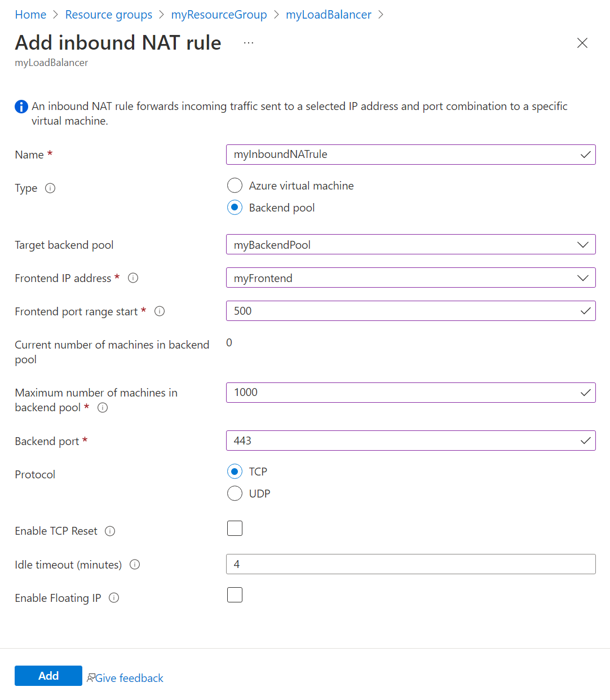Click the Enable TCP Reset info icon
This screenshot has width=610, height=700.
coord(110,531)
